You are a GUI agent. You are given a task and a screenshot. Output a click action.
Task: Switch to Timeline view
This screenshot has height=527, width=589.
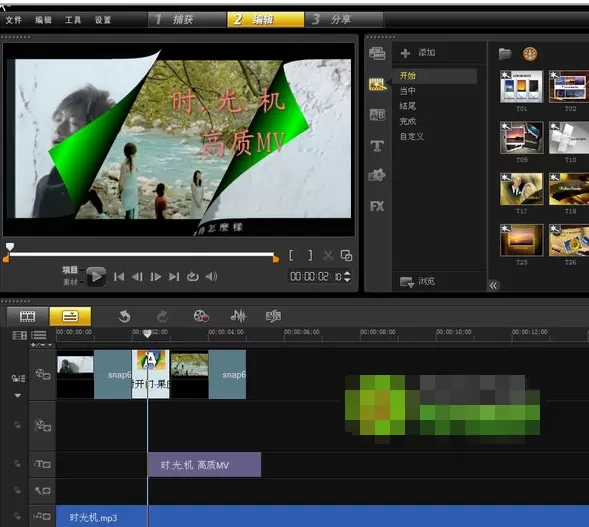click(x=70, y=316)
